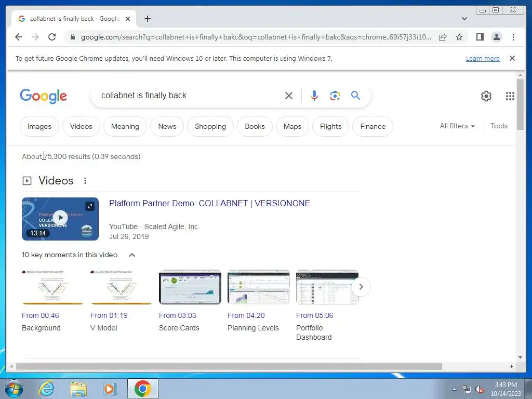Submit search with magnifier icon
The height and width of the screenshot is (399, 532).
[355, 96]
